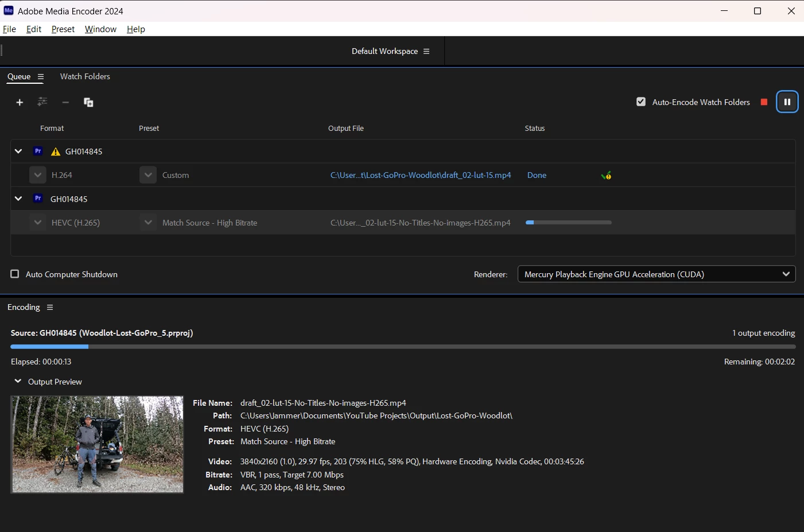This screenshot has height=532, width=804.
Task: Collapse the second GH014845 source group
Action: 18,199
